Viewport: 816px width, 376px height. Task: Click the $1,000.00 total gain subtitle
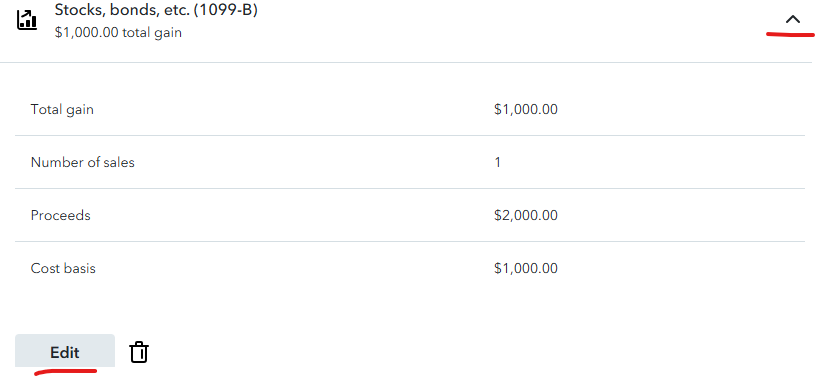tap(118, 33)
